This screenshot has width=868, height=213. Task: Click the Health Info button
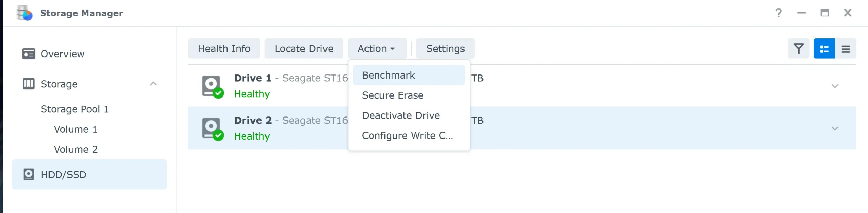click(224, 49)
